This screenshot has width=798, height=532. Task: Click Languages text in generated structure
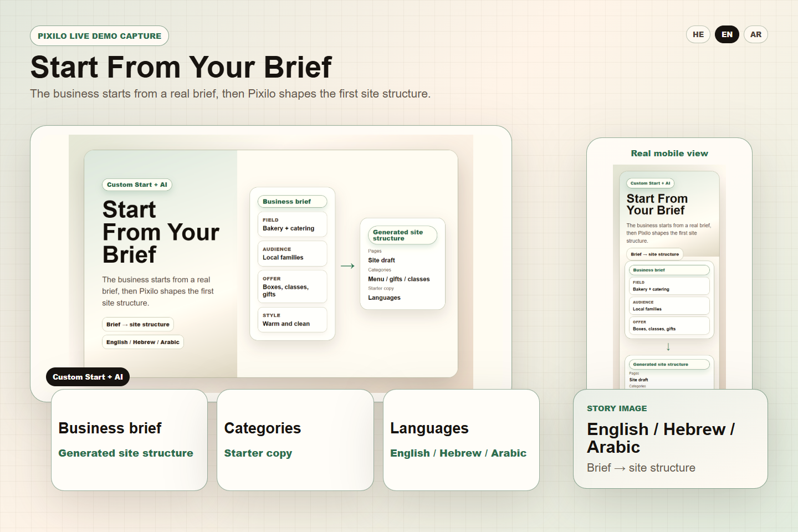(384, 298)
